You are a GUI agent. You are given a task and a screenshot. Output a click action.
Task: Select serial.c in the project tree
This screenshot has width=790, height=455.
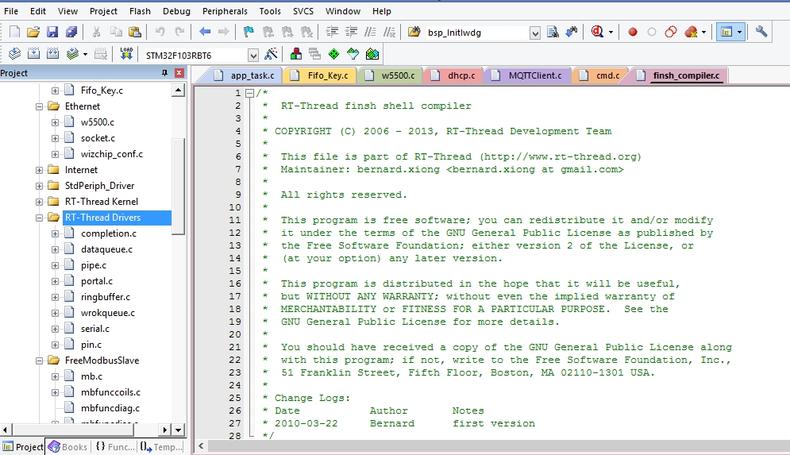[95, 329]
